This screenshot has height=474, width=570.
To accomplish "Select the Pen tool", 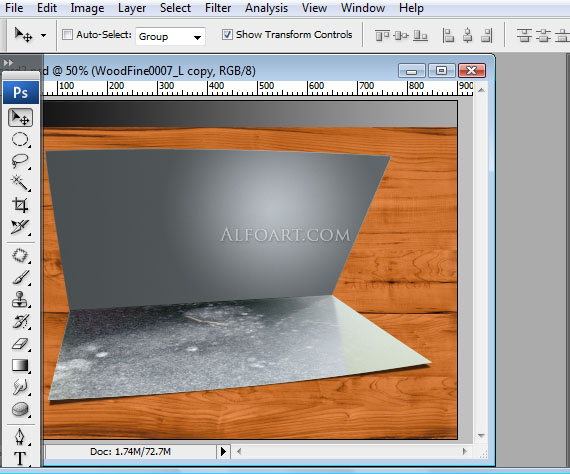I will point(20,437).
